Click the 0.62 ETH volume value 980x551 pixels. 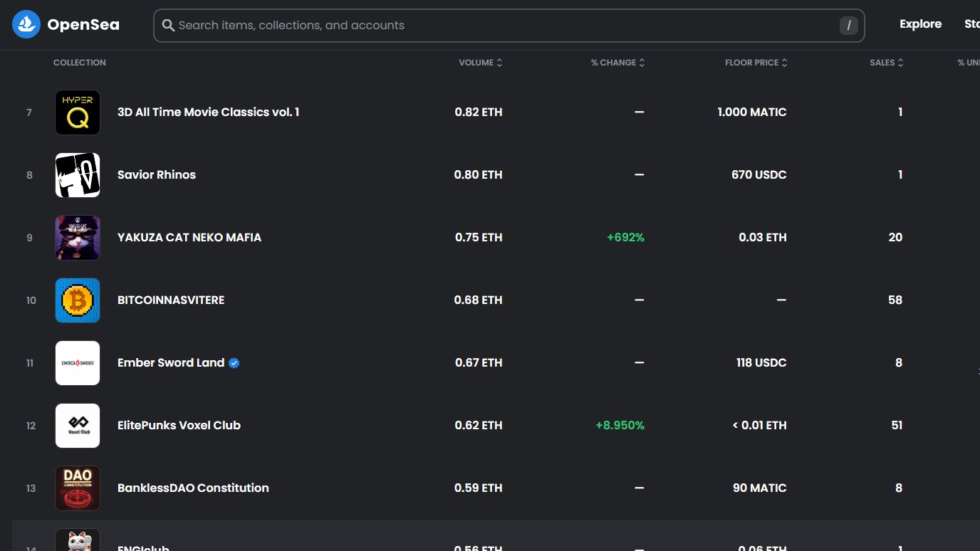(x=479, y=426)
